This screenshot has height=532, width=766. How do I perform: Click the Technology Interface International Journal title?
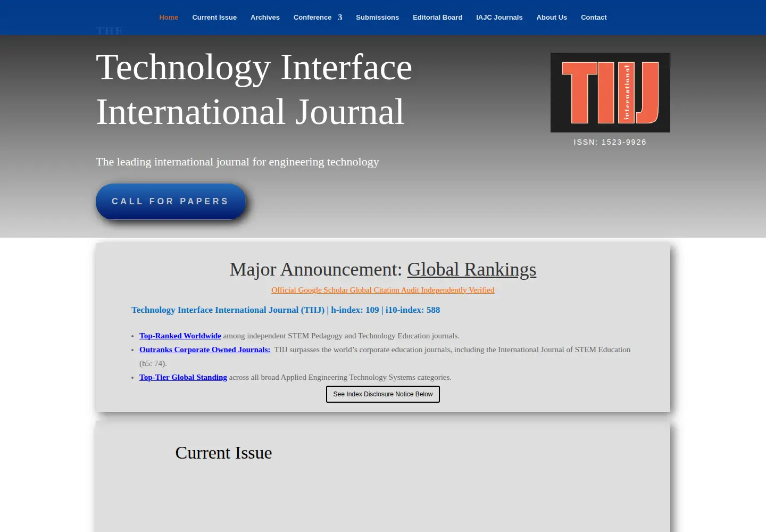tap(254, 89)
